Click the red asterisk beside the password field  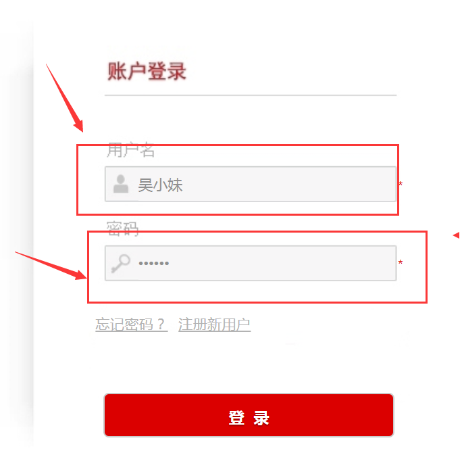point(401,262)
